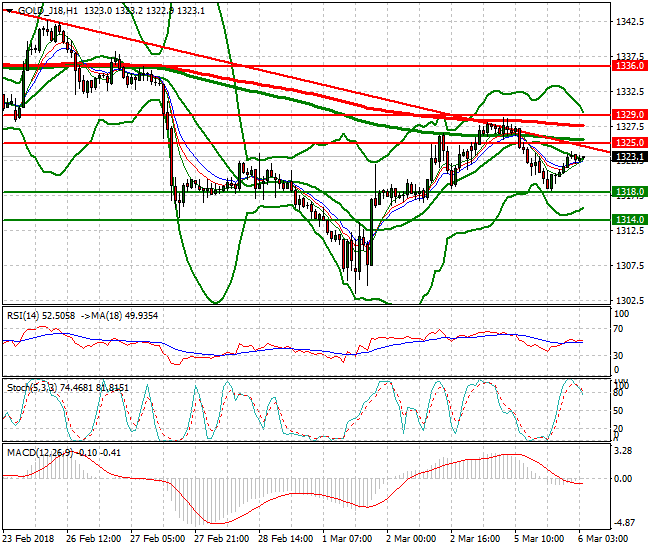650x550 pixels.
Task: Click the 2 Mar 00:00 time label
Action: click(411, 539)
